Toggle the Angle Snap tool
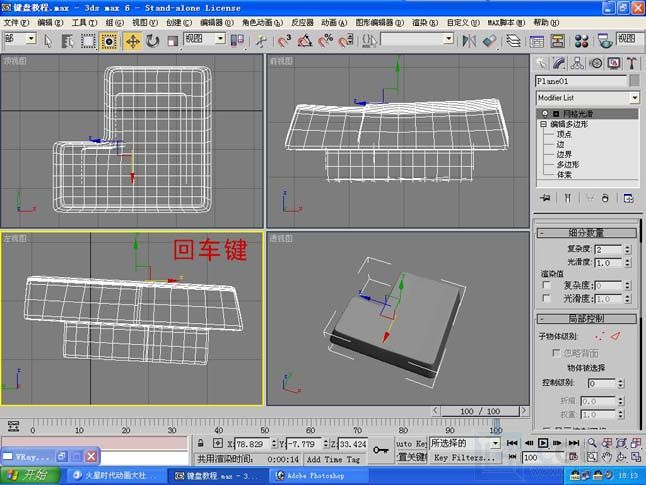The image size is (646, 485). [x=304, y=41]
